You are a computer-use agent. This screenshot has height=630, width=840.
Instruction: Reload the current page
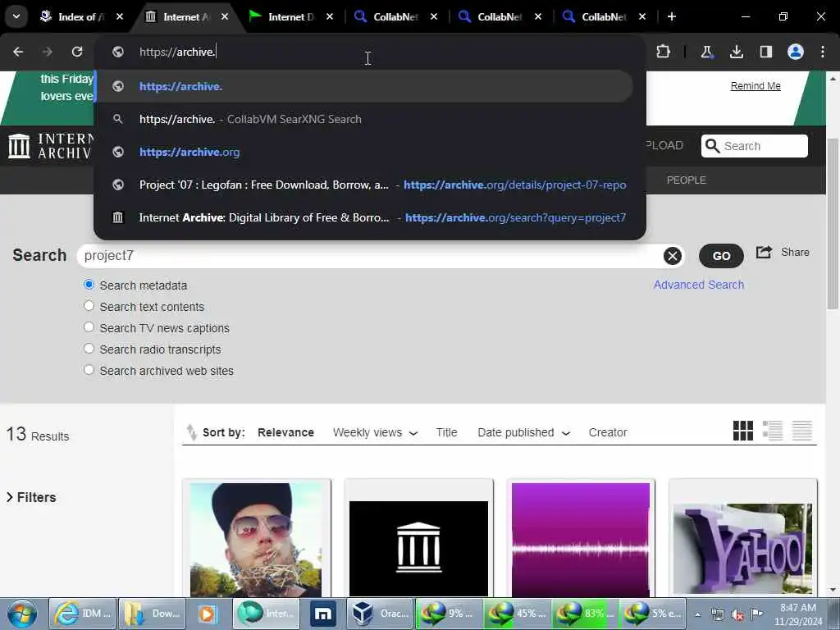77,52
